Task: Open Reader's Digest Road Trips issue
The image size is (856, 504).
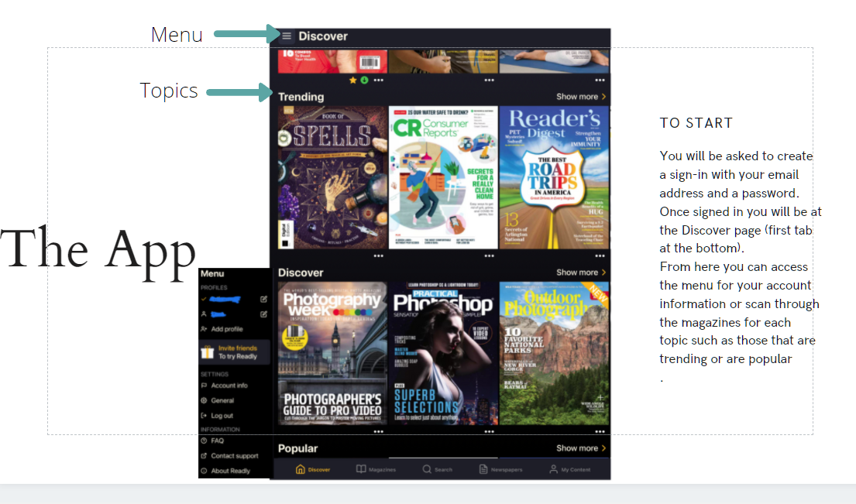Action: point(554,177)
